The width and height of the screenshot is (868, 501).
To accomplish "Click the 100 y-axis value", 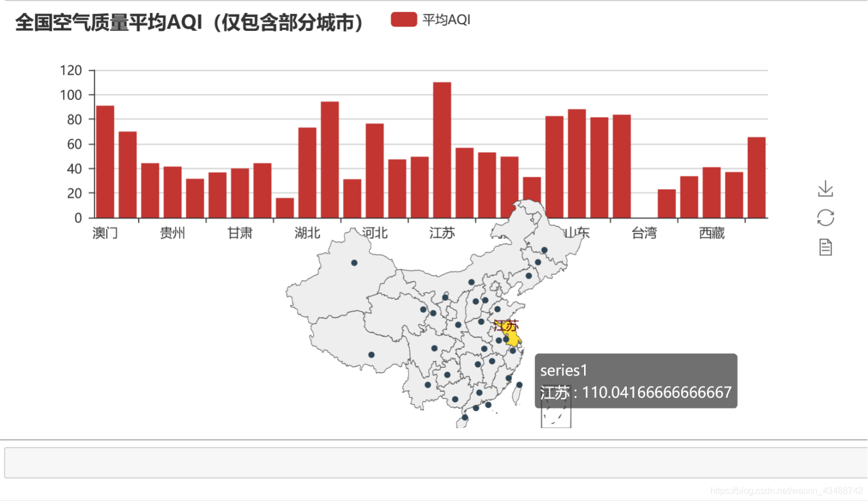I will (71, 95).
